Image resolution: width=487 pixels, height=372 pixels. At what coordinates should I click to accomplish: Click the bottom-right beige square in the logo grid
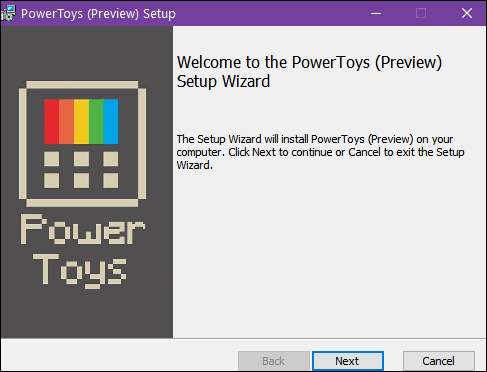click(x=111, y=181)
